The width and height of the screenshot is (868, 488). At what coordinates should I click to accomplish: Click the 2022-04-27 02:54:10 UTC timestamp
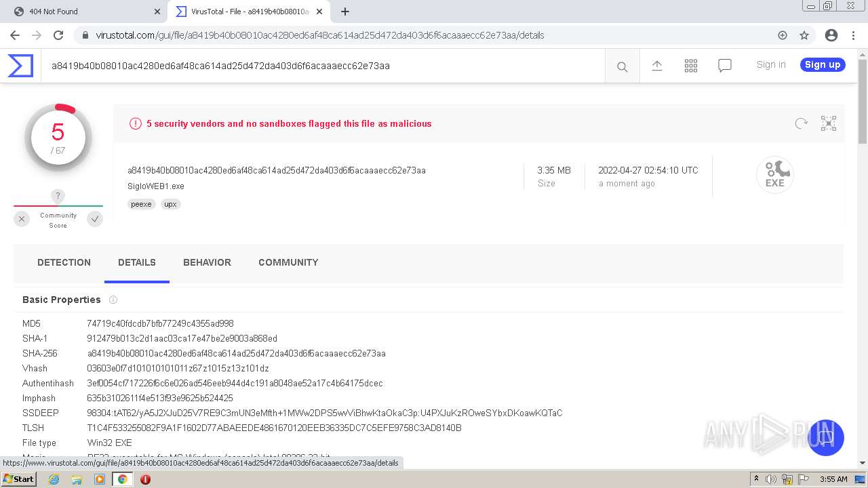pyautogui.click(x=648, y=170)
